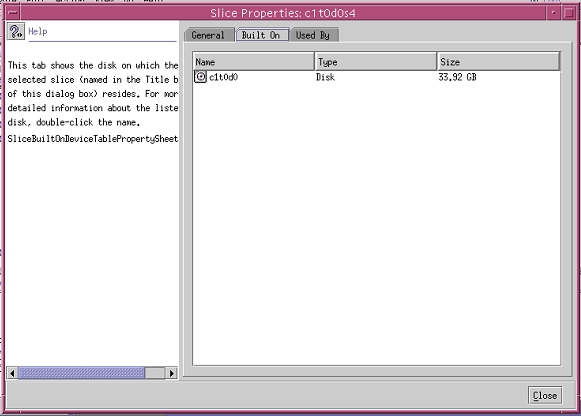Select the c1t0d0 row name

[x=223, y=77]
